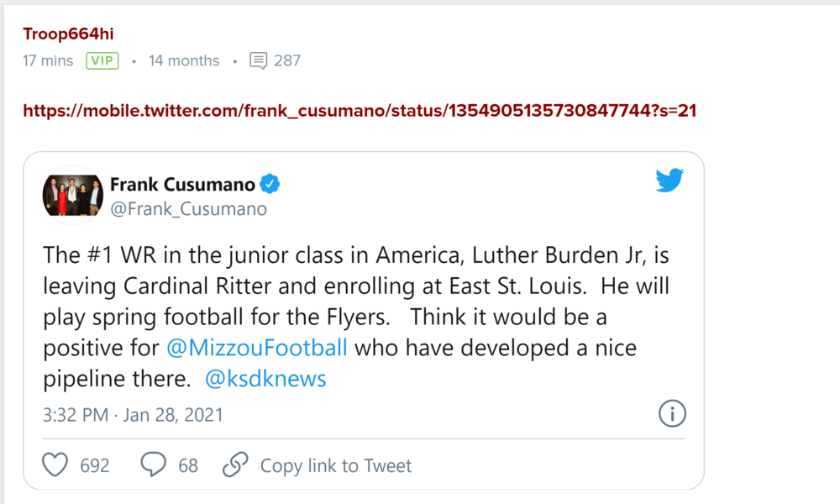
Task: Like the tweet with heart icon
Action: pos(55,465)
